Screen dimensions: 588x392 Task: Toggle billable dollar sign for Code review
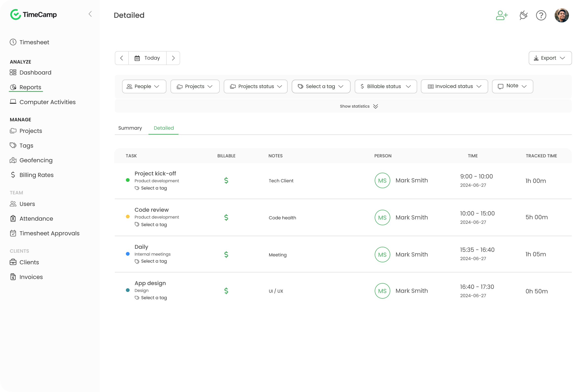pos(226,218)
